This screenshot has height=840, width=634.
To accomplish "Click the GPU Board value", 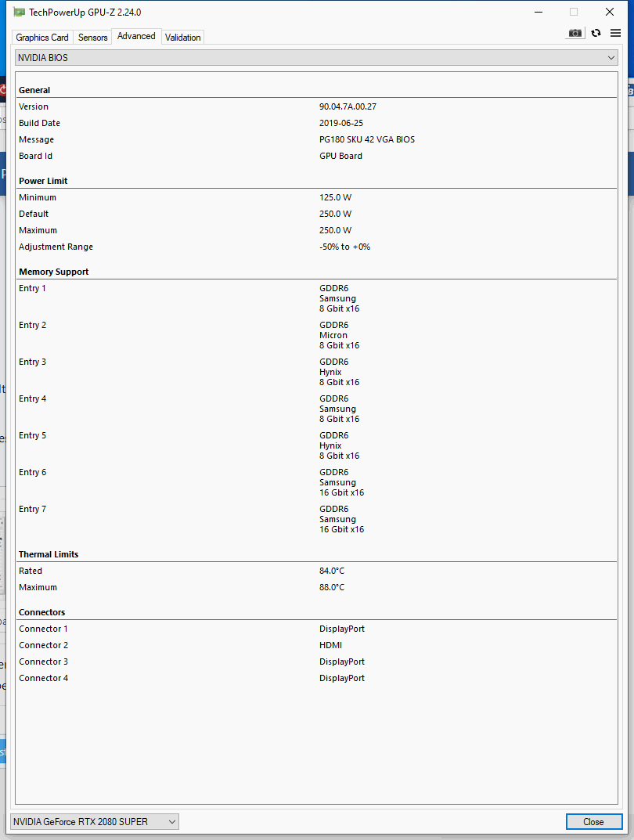I will (340, 156).
